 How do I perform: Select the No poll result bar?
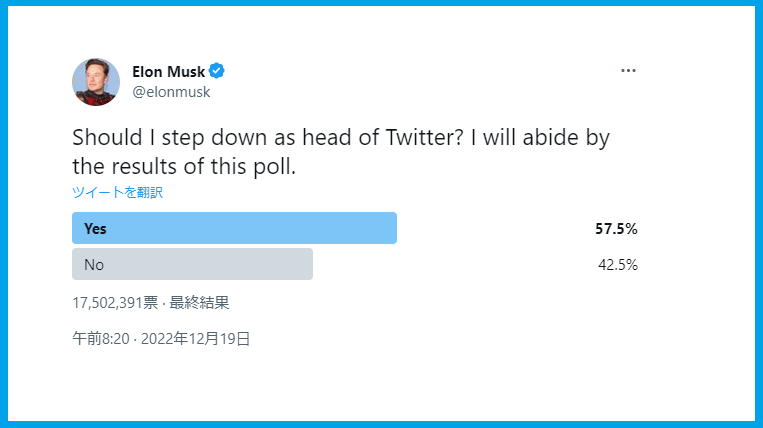pyautogui.click(x=192, y=264)
